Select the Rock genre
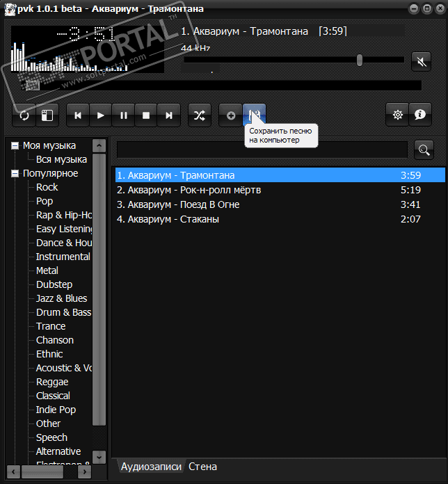 (47, 187)
